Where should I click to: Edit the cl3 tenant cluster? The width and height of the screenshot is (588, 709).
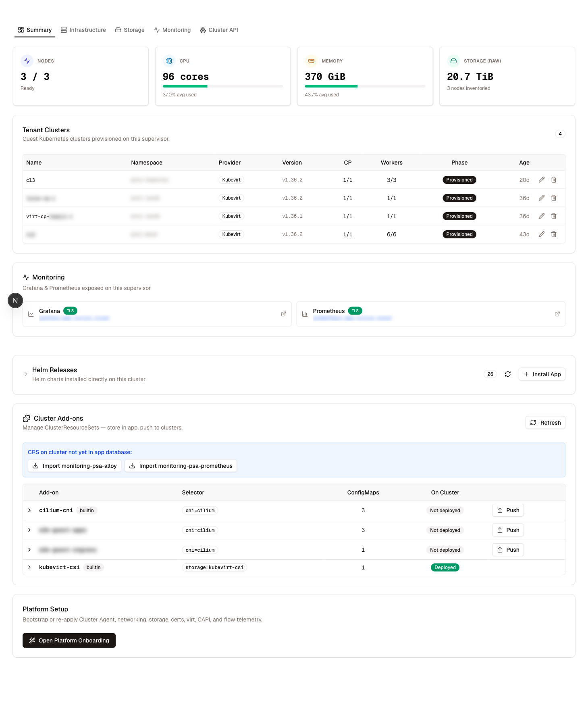(x=542, y=180)
